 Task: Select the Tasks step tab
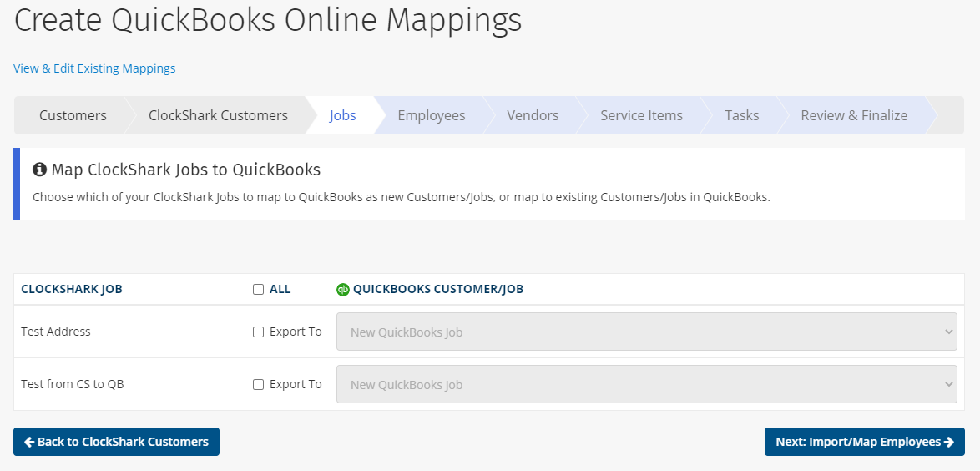click(741, 115)
